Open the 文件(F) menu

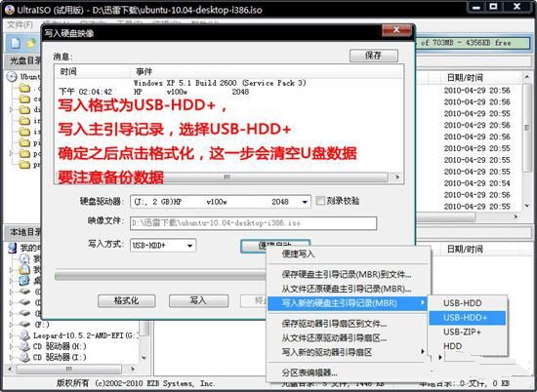tap(20, 25)
